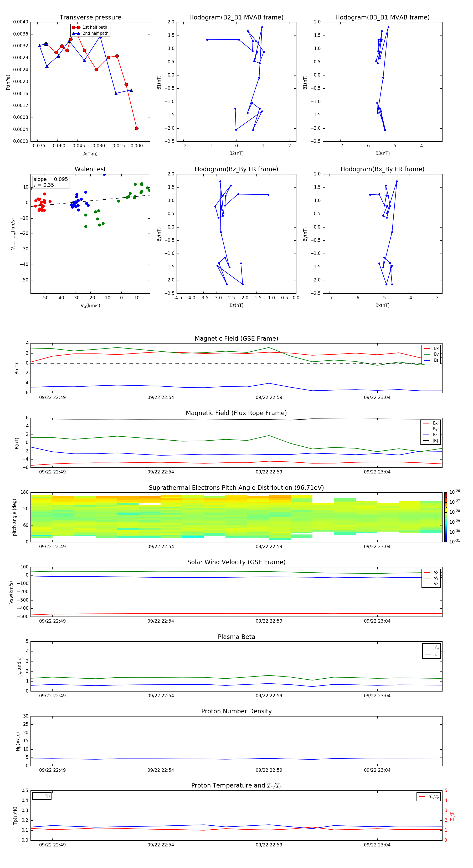Click the Vx legend entry in solar wind plot
Screen dimensions: 473x868
pyautogui.click(x=431, y=572)
